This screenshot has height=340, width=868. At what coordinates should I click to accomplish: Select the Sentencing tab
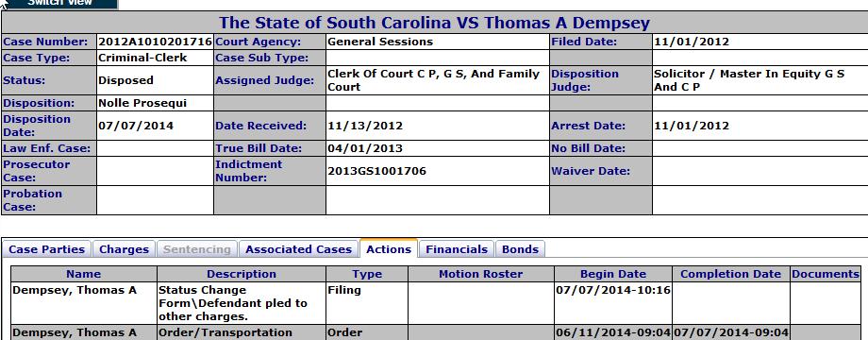coord(196,249)
